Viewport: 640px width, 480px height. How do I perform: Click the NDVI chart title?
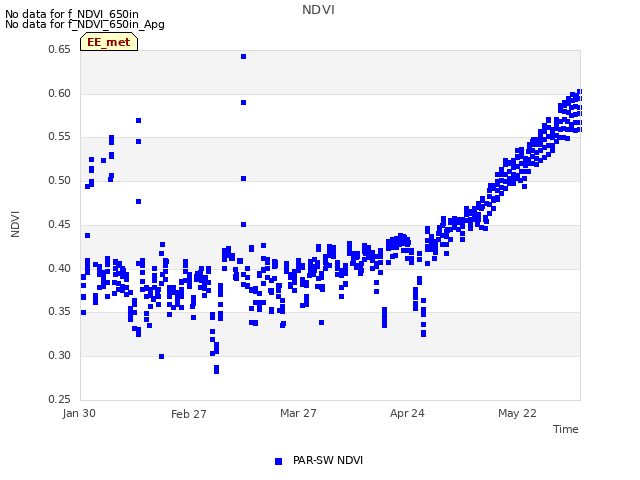click(x=318, y=10)
